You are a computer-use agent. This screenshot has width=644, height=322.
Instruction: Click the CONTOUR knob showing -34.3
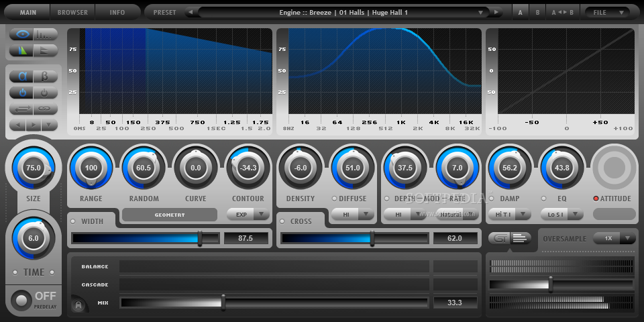pos(248,168)
